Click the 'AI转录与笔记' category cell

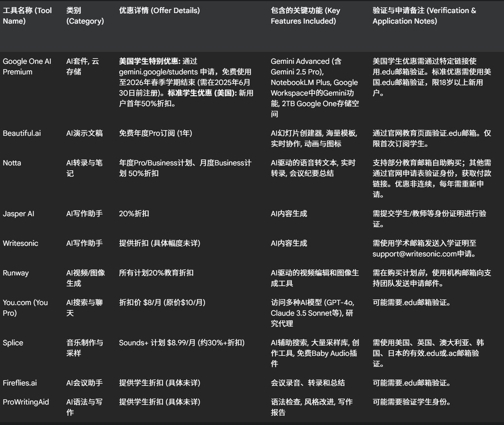pos(84,168)
